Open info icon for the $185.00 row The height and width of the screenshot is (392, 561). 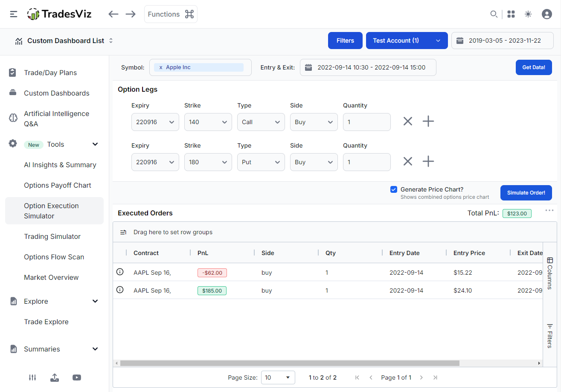click(x=120, y=290)
